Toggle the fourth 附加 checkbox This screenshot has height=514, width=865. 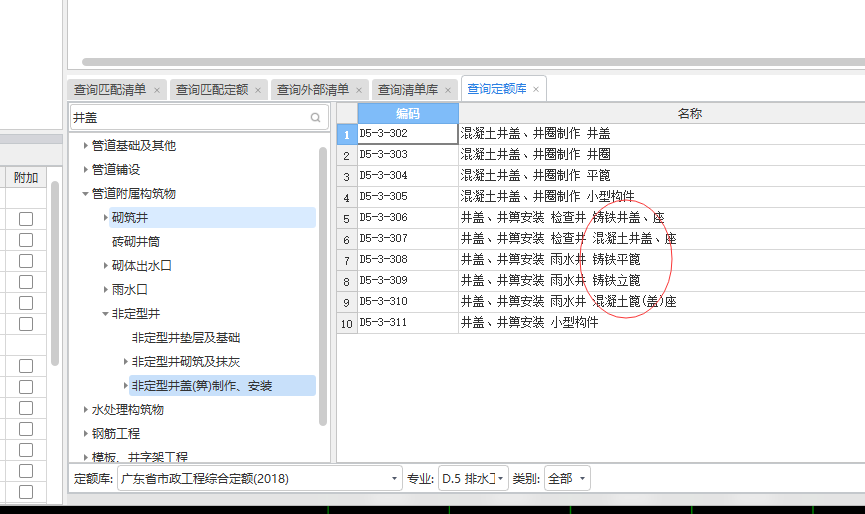coord(26,282)
